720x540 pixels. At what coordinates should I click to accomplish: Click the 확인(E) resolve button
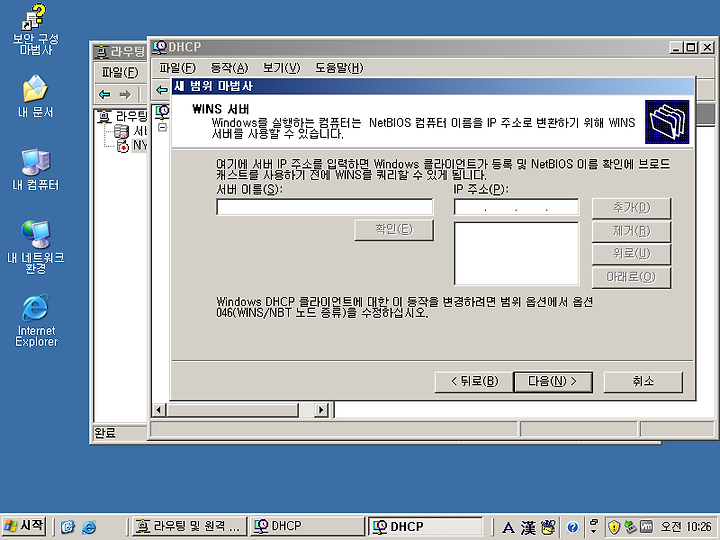click(394, 230)
